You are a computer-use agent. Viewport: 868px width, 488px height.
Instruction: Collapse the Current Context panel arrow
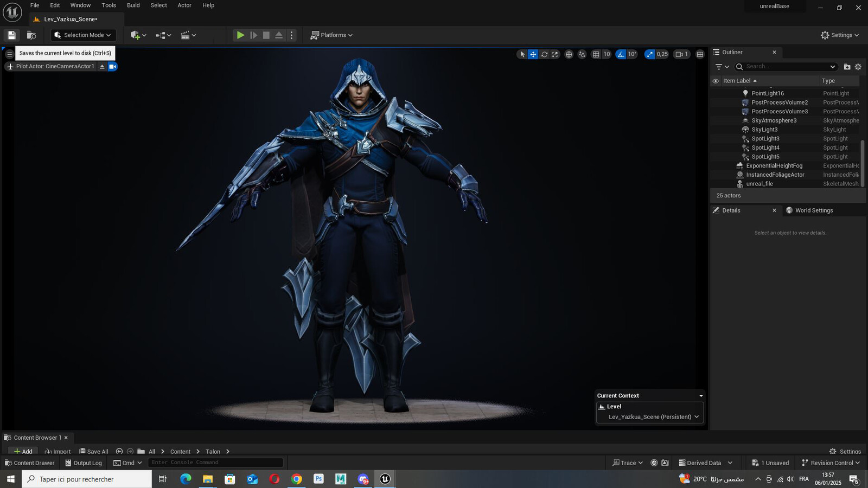[x=700, y=396]
